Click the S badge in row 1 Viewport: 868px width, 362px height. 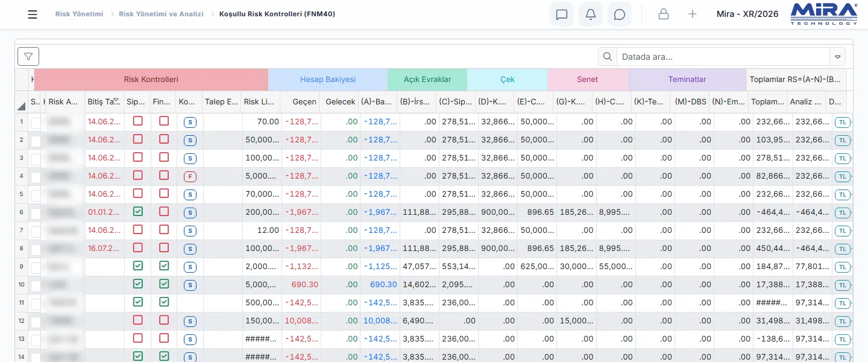190,122
